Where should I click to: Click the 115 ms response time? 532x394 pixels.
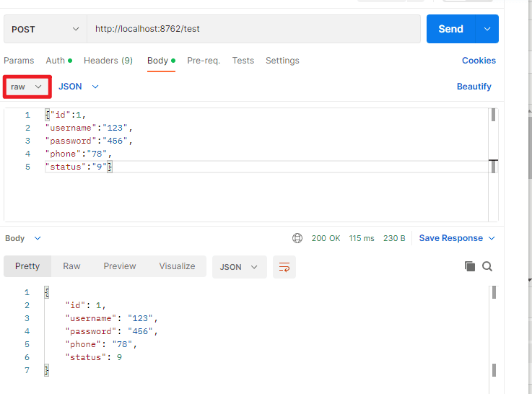point(362,238)
